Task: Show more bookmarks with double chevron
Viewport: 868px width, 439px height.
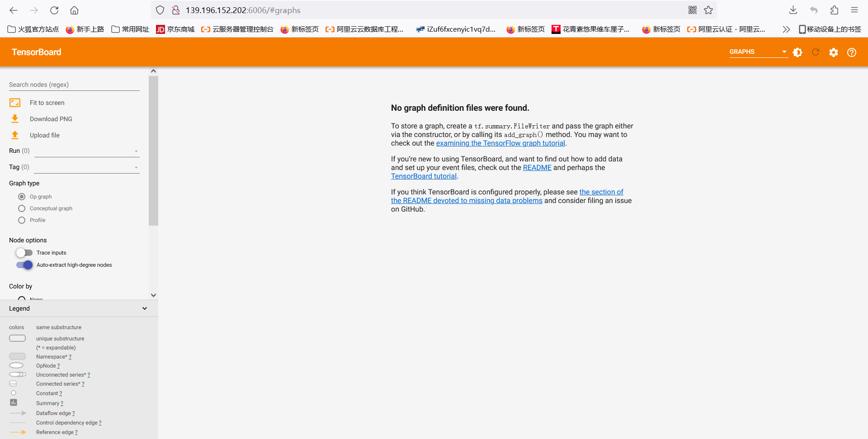Action: pyautogui.click(x=786, y=29)
